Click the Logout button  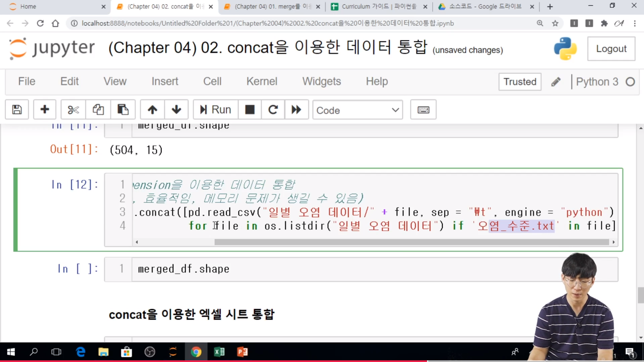[x=611, y=49]
